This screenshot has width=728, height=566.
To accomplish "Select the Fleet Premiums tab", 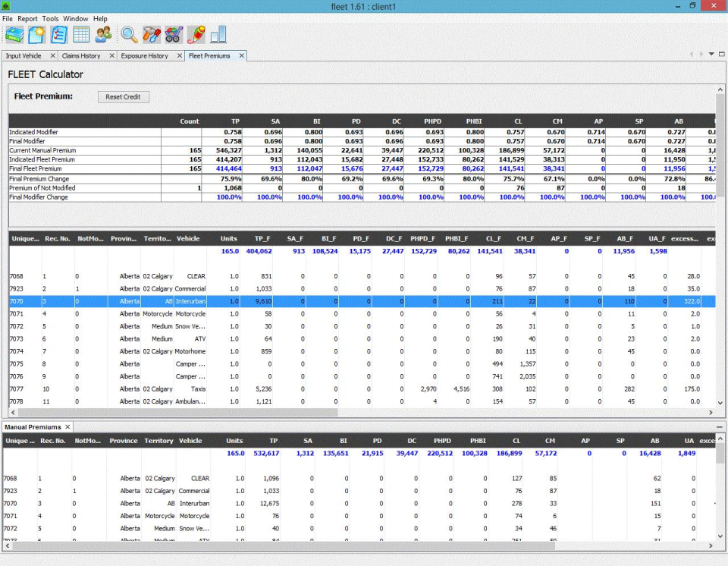I will pos(209,55).
